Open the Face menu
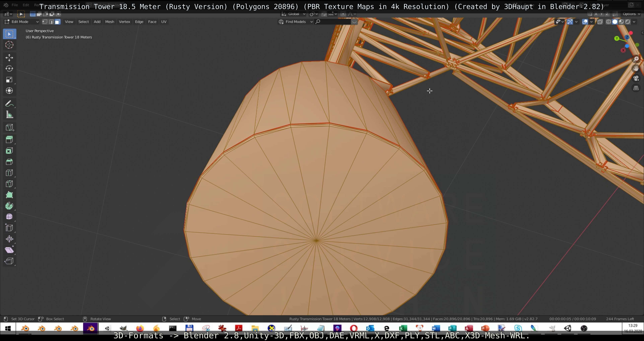Screen dimensions: 644x341 point(152,22)
